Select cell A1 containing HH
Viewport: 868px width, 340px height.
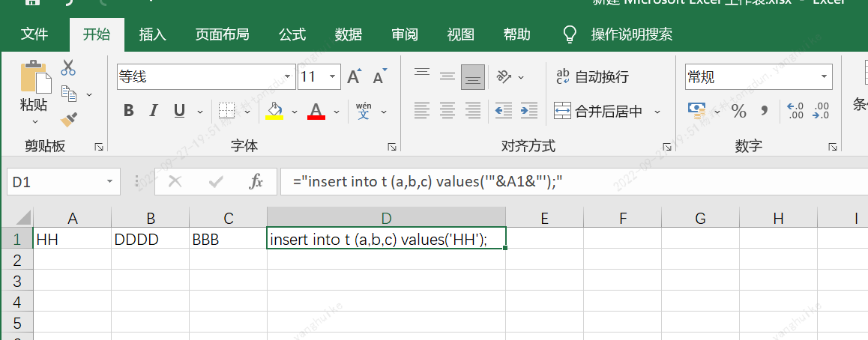tap(73, 238)
